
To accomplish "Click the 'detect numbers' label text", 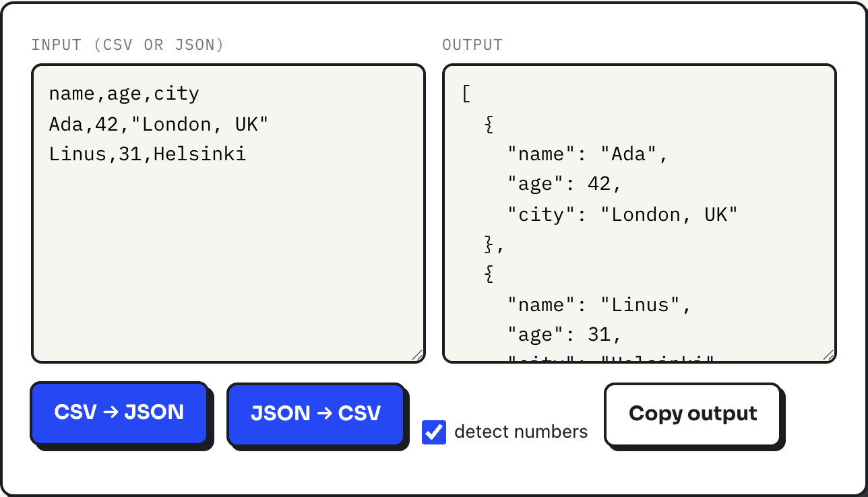I will pyautogui.click(x=521, y=432).
